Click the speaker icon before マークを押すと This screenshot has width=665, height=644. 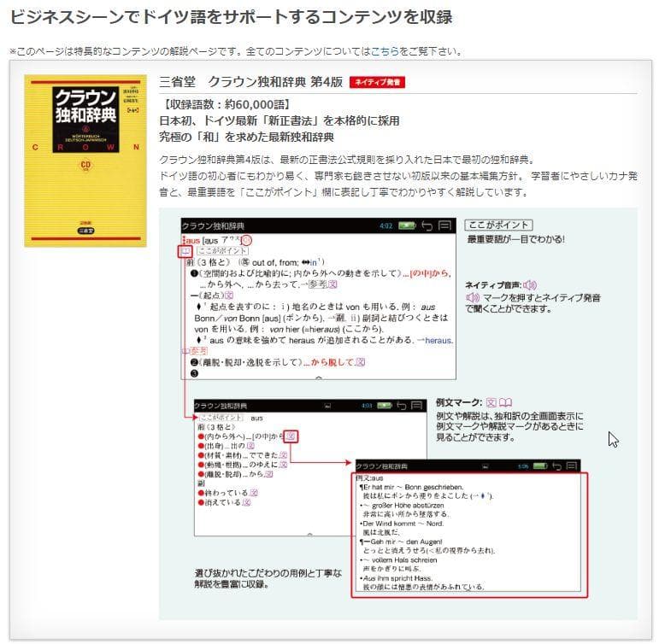click(473, 297)
